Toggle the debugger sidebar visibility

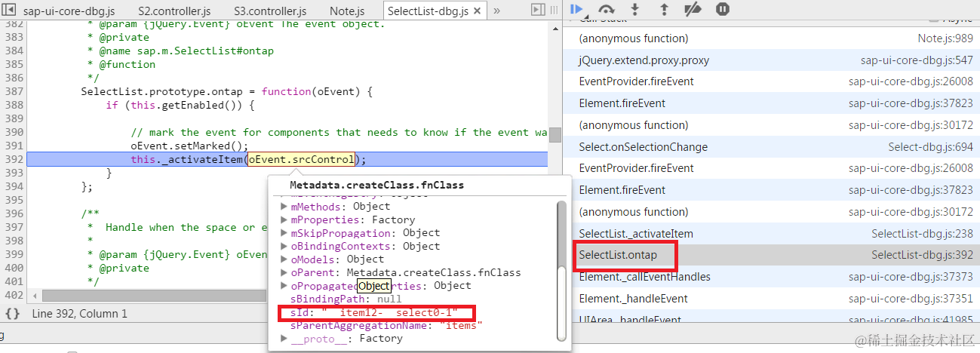point(538,10)
